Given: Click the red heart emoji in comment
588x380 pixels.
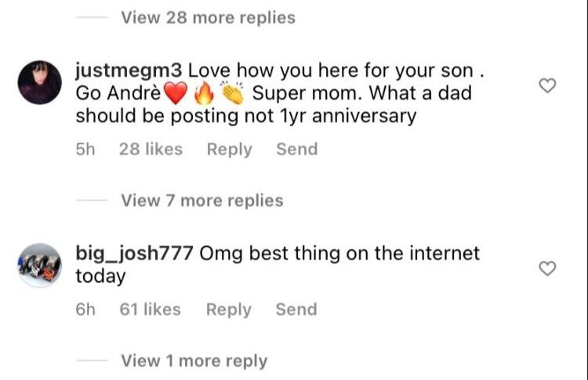Looking at the screenshot, I should pyautogui.click(x=176, y=95).
